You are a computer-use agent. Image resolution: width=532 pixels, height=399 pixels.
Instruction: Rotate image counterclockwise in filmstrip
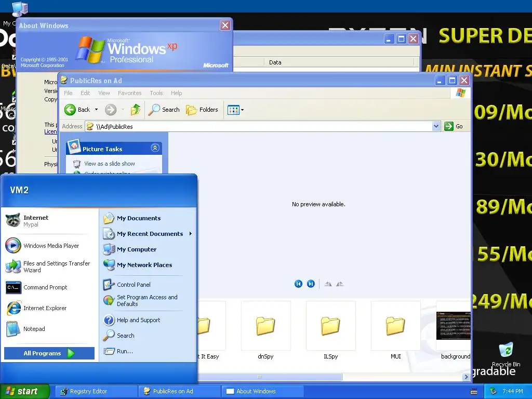point(340,284)
